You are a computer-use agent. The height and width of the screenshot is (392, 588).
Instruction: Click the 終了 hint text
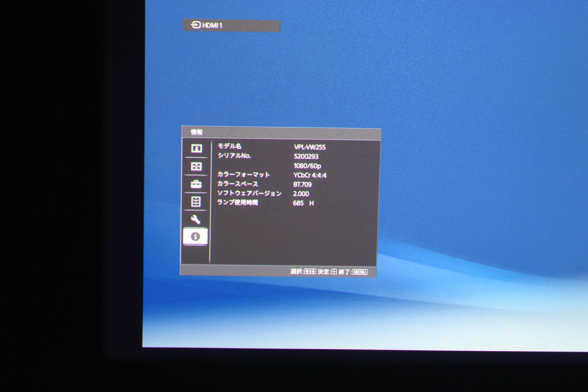(345, 272)
